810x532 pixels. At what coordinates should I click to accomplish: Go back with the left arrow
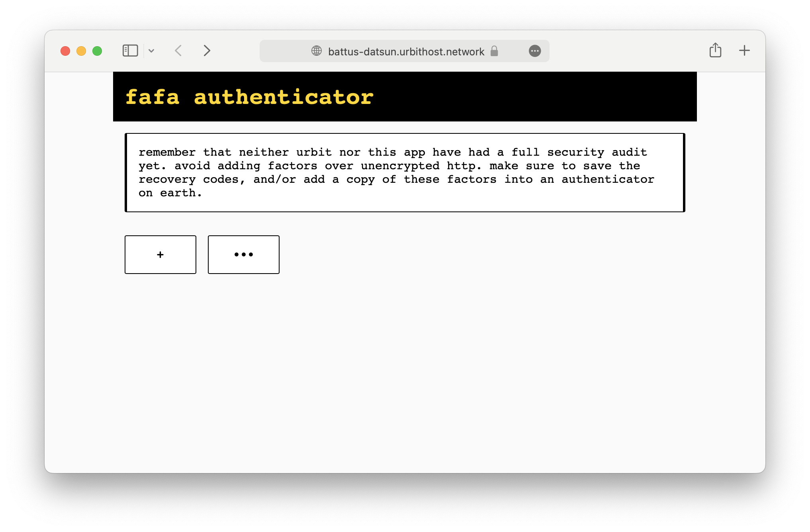click(178, 51)
